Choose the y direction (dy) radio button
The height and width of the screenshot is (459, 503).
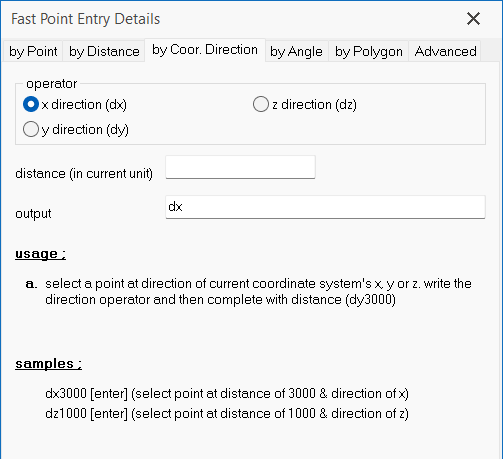(31, 129)
